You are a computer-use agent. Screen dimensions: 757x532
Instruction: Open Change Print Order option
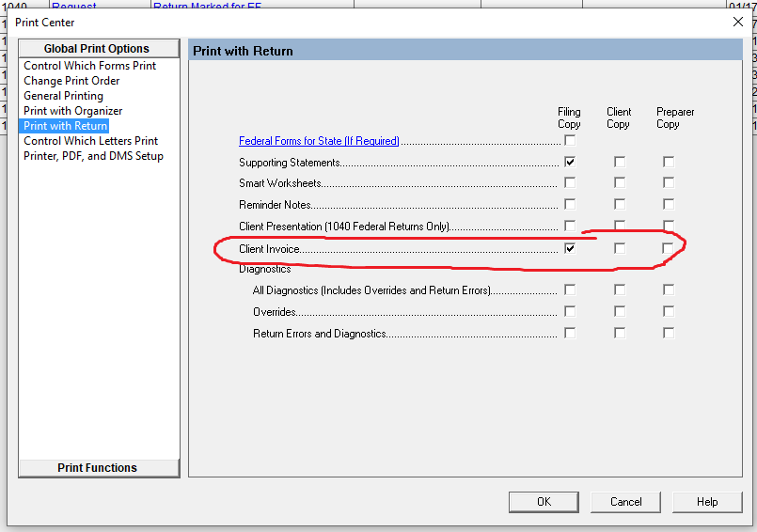pos(71,81)
